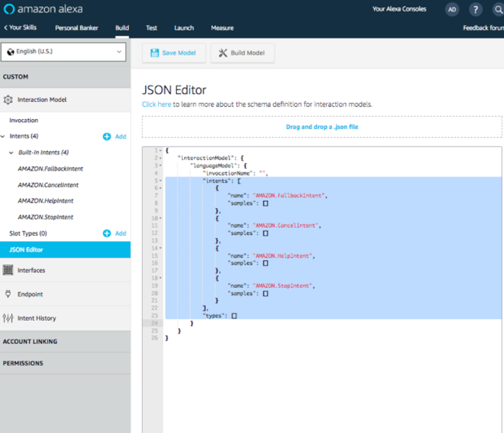Click the Build Model tools icon

(223, 53)
